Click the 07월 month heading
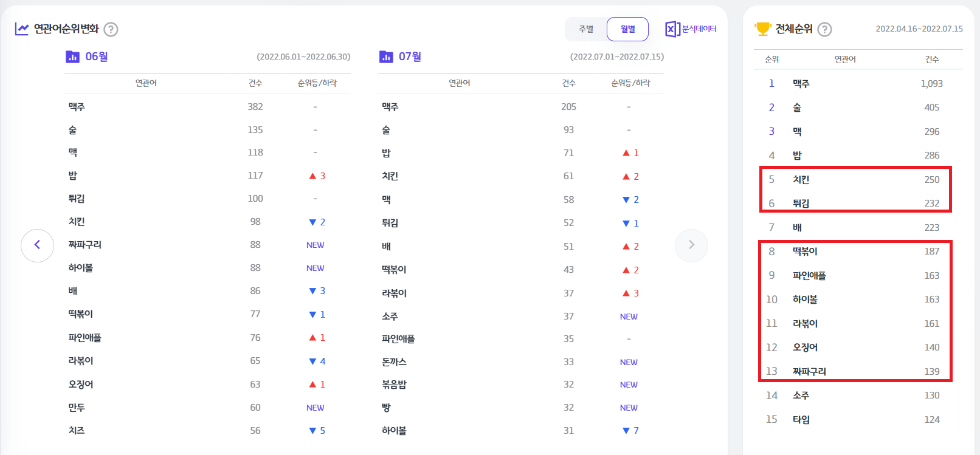Viewport: 980px width, 455px height. click(410, 56)
